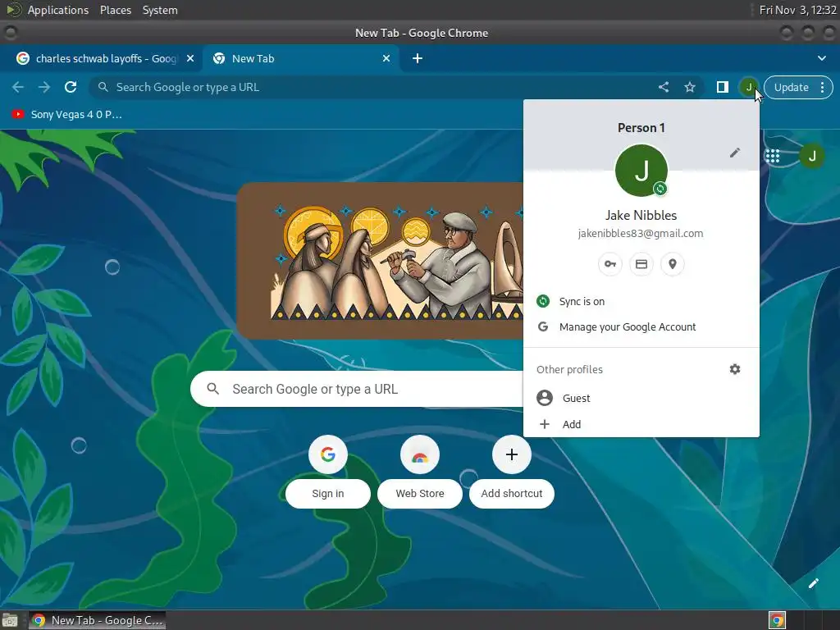Screen dimensions: 840x630
Task: Open the Applications menu
Action: (x=58, y=10)
